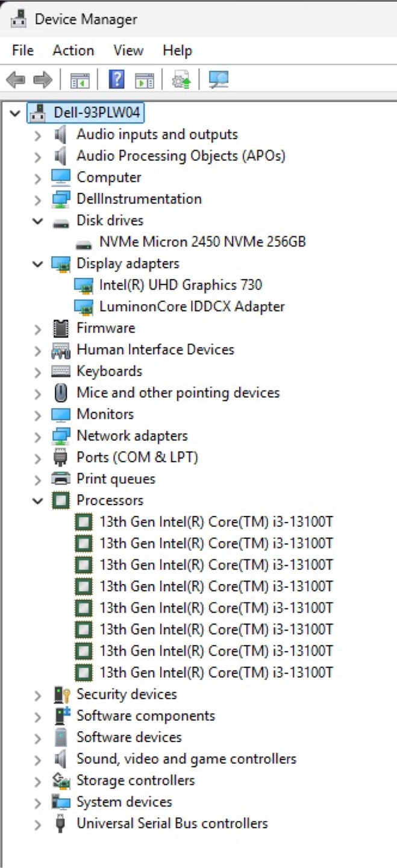Click the properties action pane toolbar icon
Image resolution: width=397 pixels, height=868 pixels.
point(145,80)
